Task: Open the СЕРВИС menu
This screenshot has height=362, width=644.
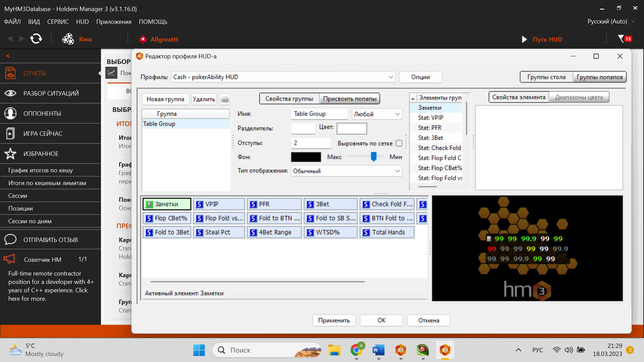Action: [58, 22]
